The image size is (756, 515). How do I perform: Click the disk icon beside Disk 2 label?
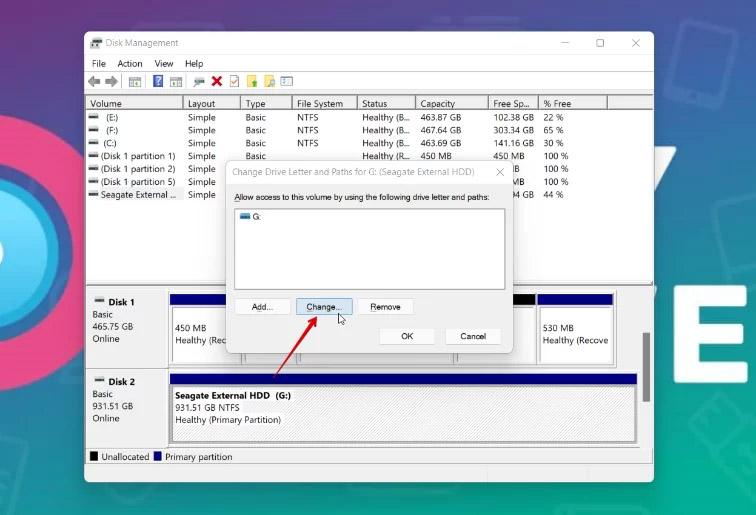[x=99, y=380]
